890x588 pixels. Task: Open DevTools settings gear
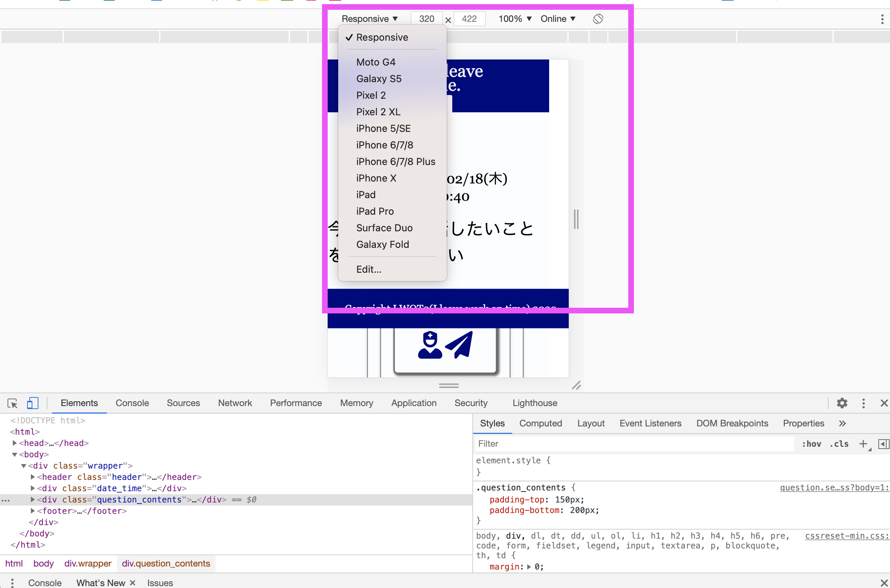tap(842, 403)
